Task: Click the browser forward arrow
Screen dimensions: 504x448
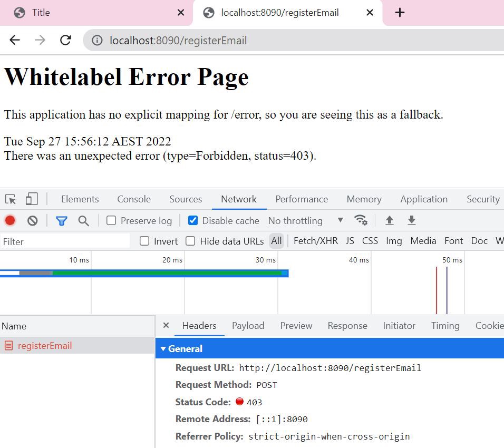Action: coord(40,40)
